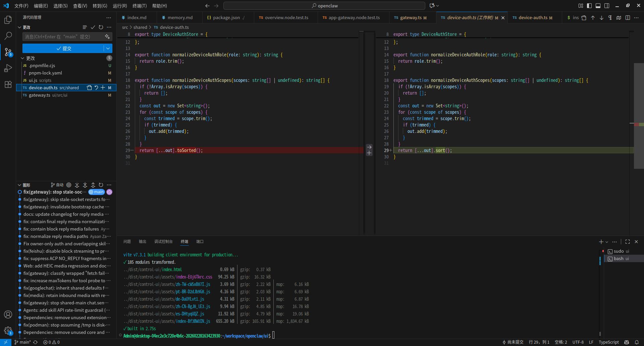Viewport: 644px width, 346px height.
Task: Open the Run and Debug view
Action: (8, 68)
